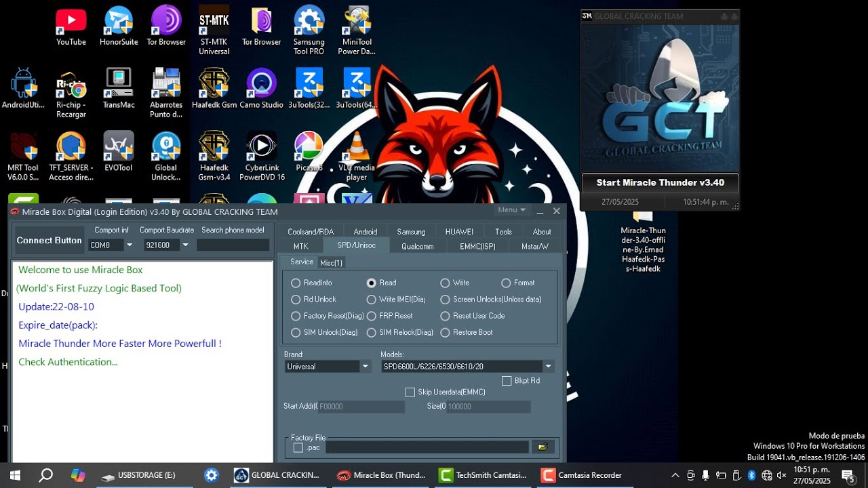The width and height of the screenshot is (868, 488).
Task: Open VLC media player icon
Action: [357, 157]
